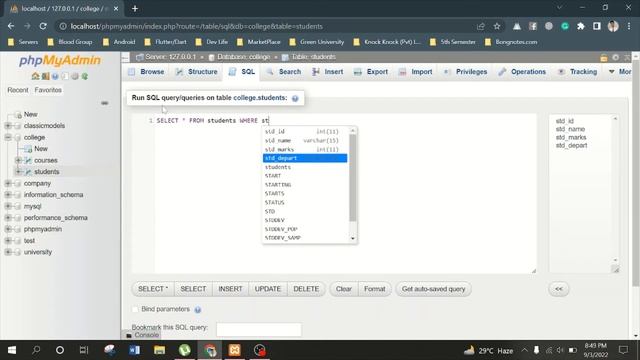
Task: Click the share page icon in address bar
Action: pos(480,26)
